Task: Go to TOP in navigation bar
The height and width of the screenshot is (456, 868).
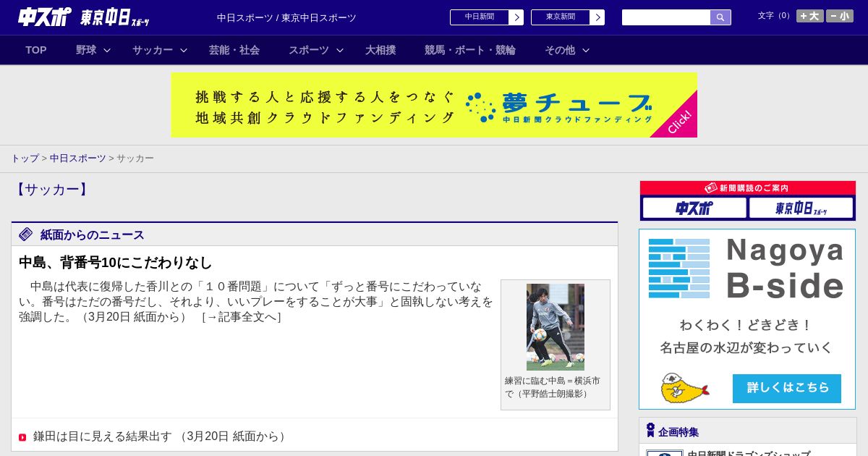Action: coord(36,50)
